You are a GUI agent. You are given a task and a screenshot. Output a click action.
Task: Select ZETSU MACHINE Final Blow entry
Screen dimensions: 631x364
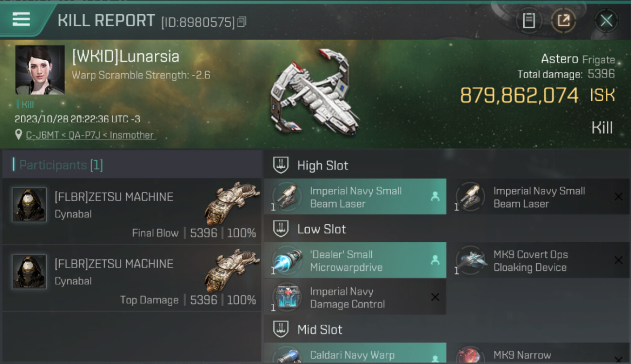(132, 212)
